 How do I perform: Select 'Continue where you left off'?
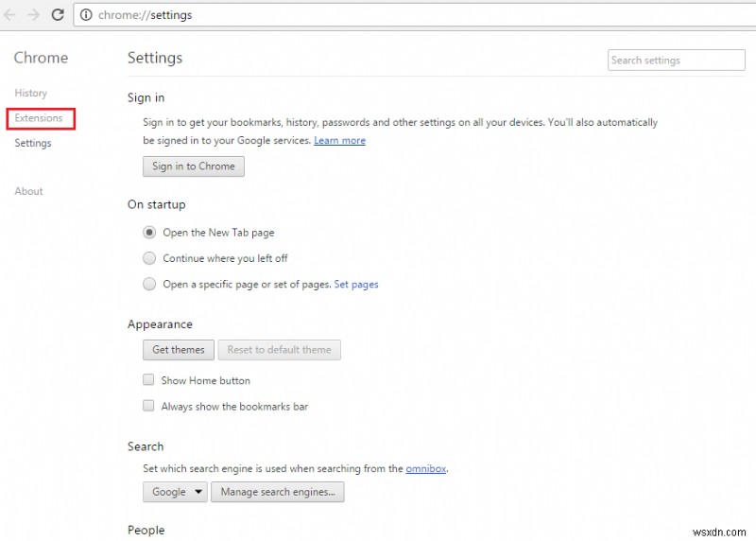point(149,258)
